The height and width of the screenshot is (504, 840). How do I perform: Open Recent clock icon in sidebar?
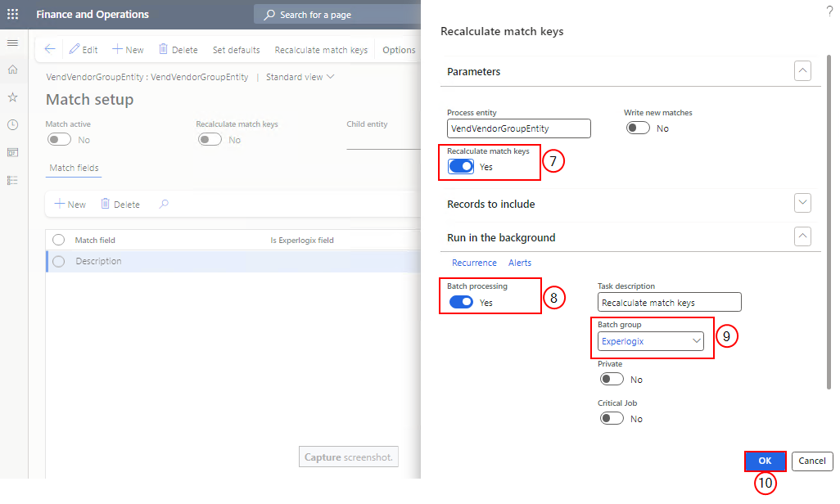13,125
